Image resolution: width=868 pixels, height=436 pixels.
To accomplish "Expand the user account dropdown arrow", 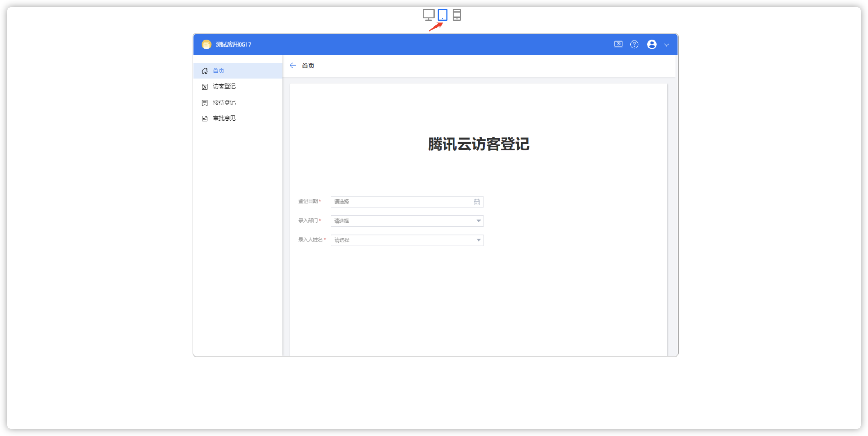I will [666, 45].
